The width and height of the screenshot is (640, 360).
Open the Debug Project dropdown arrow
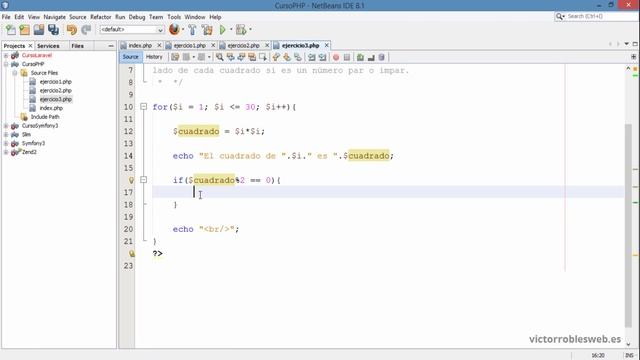250,30
